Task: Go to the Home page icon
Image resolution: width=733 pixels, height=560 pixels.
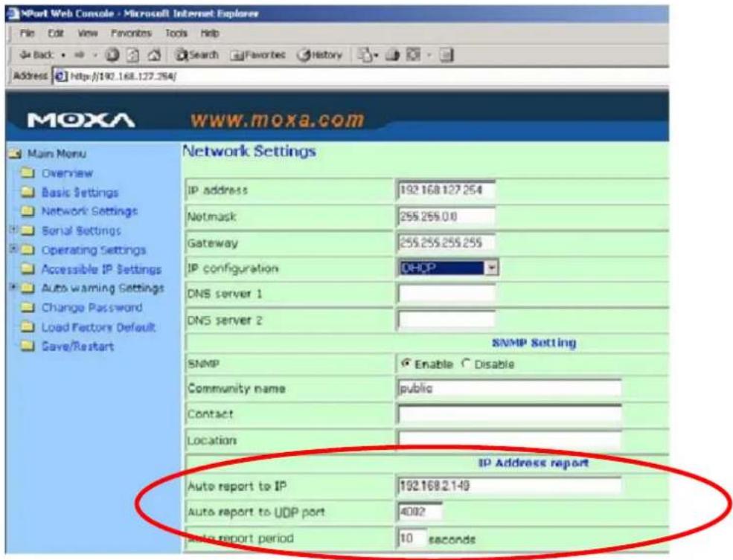Action: (154, 55)
